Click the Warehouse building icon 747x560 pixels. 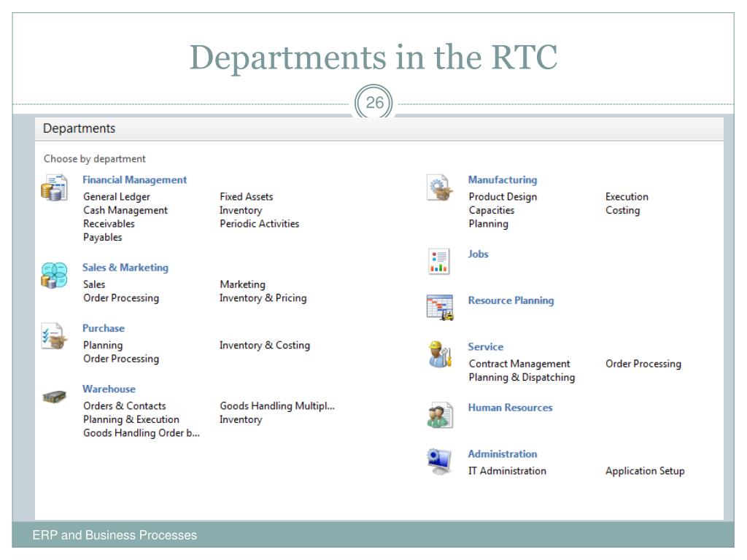[x=54, y=396]
